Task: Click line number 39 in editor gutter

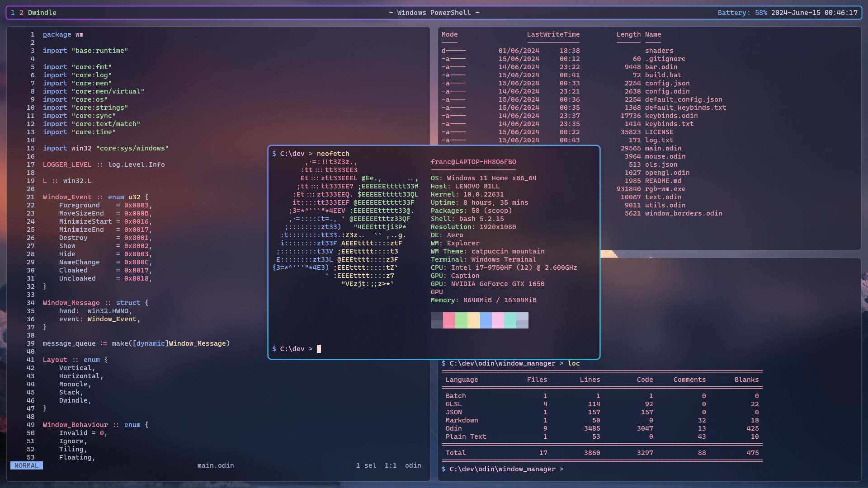Action: pos(30,343)
